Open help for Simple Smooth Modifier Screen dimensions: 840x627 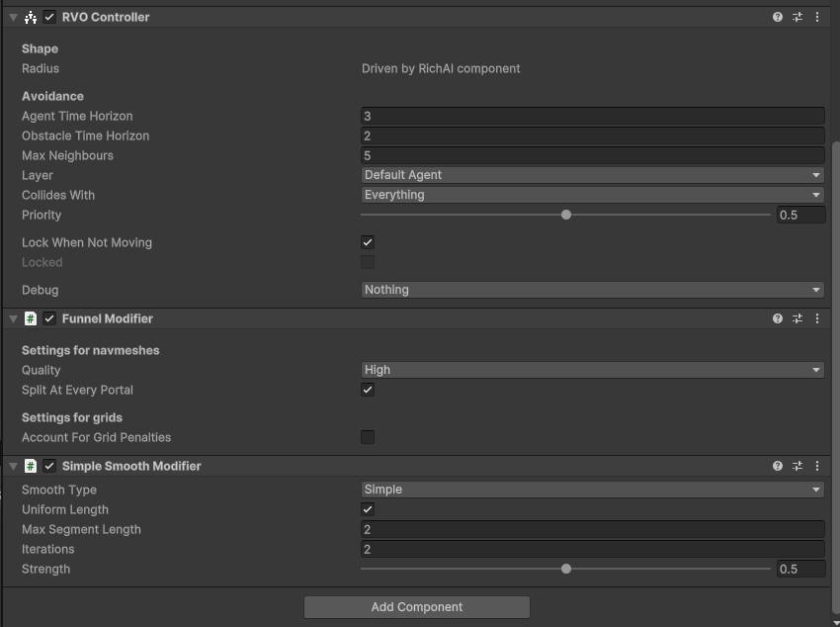click(x=778, y=466)
